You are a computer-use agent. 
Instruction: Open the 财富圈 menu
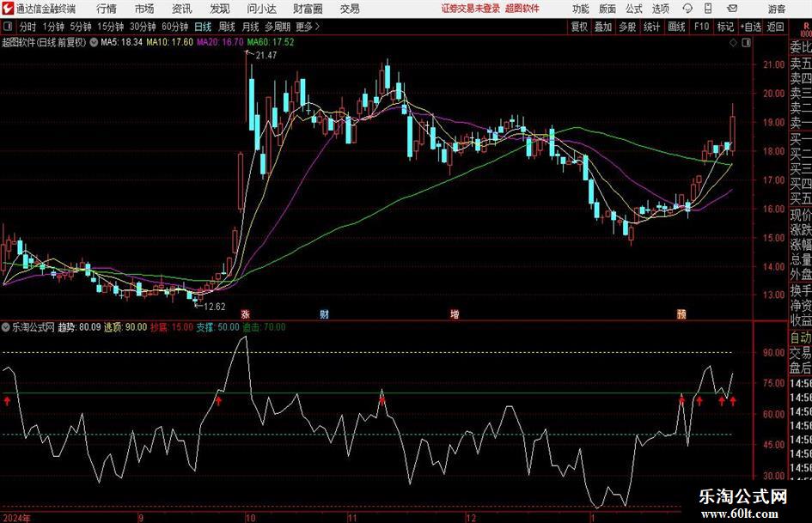[x=308, y=9]
